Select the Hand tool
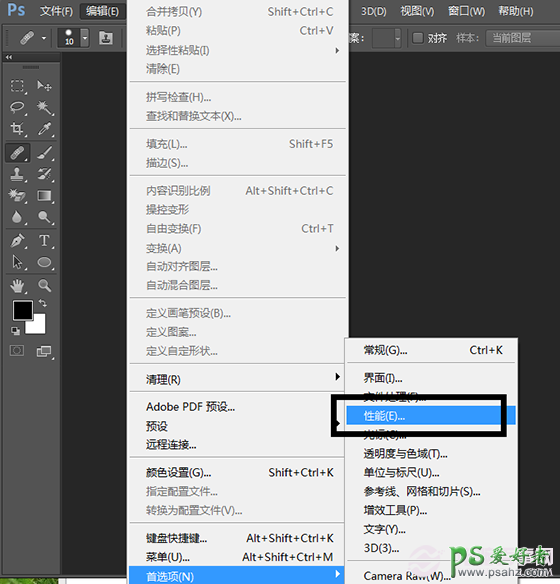 17,286
